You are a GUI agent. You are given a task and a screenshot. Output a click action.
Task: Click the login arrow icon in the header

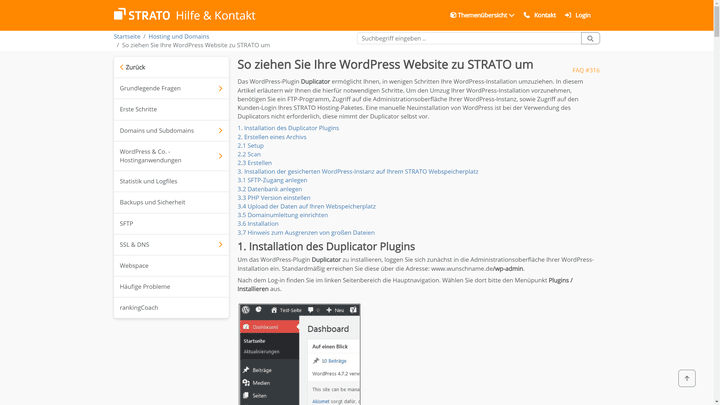click(x=568, y=15)
